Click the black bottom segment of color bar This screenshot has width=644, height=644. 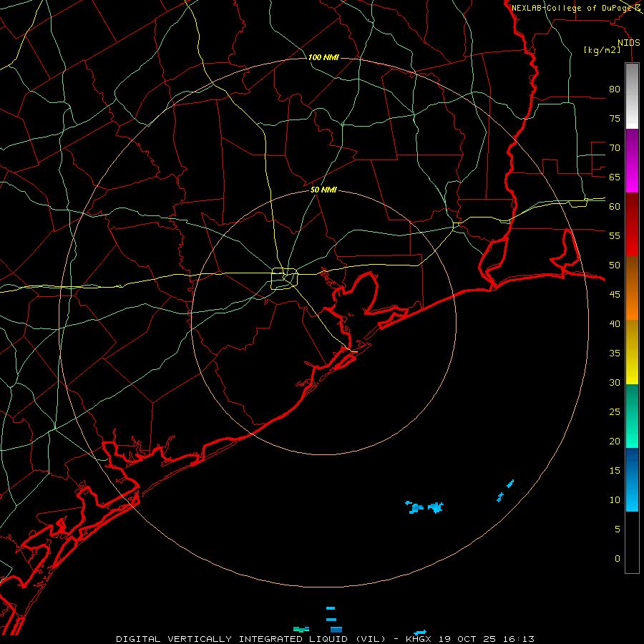[632, 542]
